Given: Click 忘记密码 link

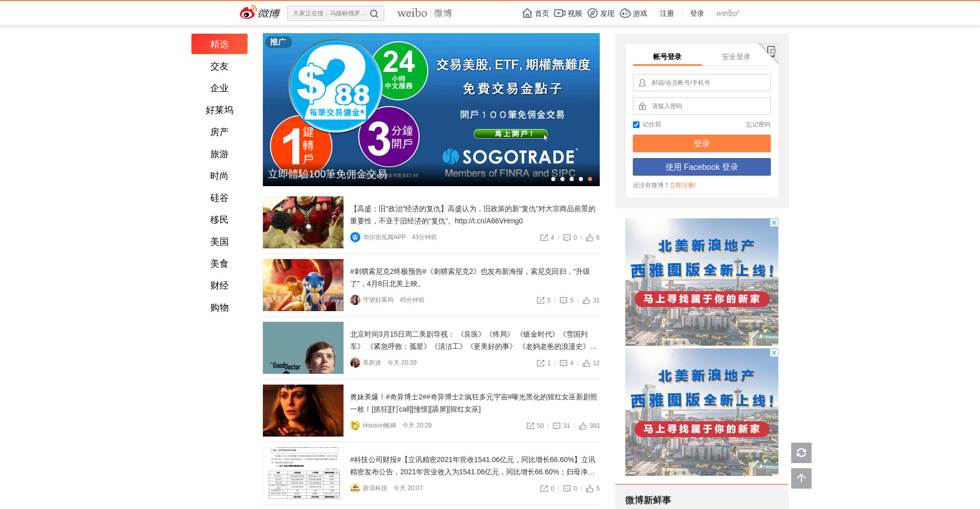Looking at the screenshot, I should coord(758,124).
